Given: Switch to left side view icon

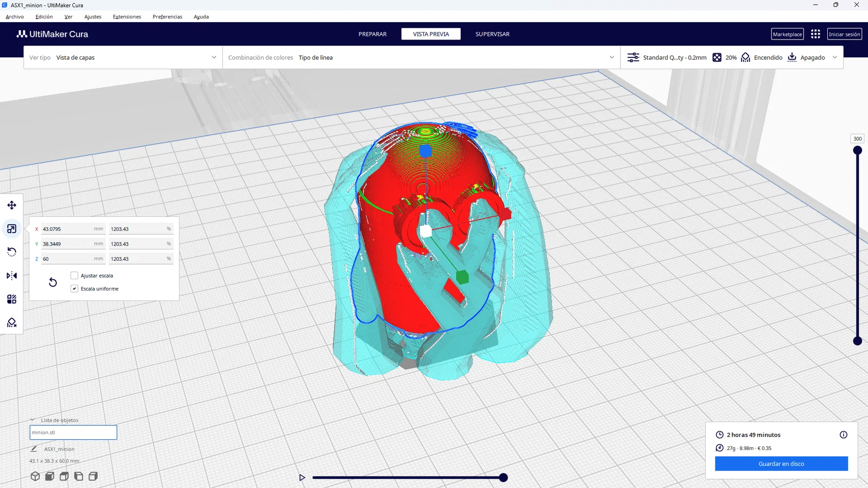Looking at the screenshot, I should click(x=79, y=476).
